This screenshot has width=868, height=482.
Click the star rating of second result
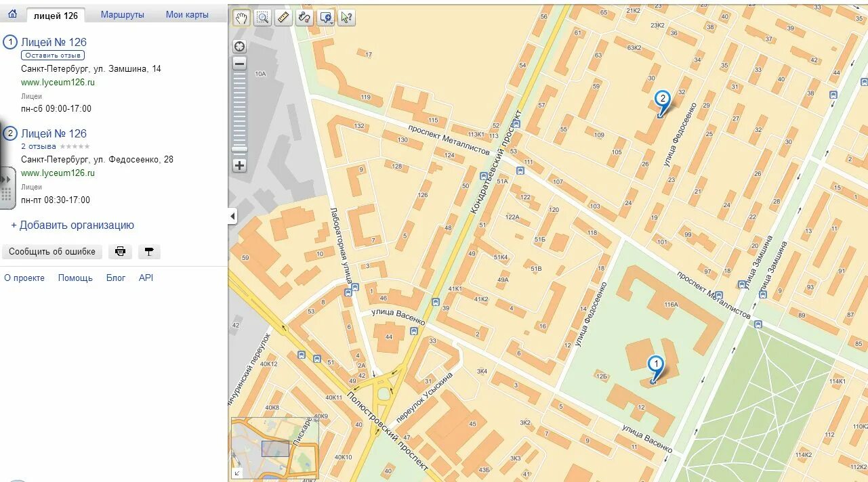(75, 146)
